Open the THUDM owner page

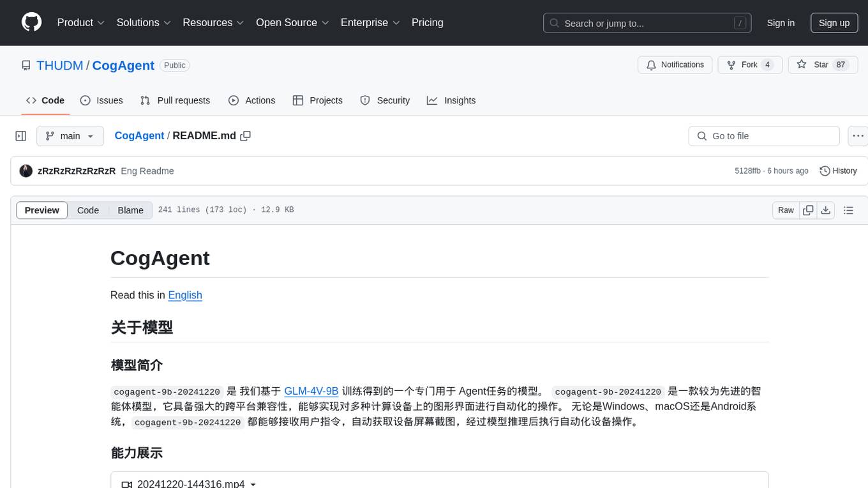(59, 65)
